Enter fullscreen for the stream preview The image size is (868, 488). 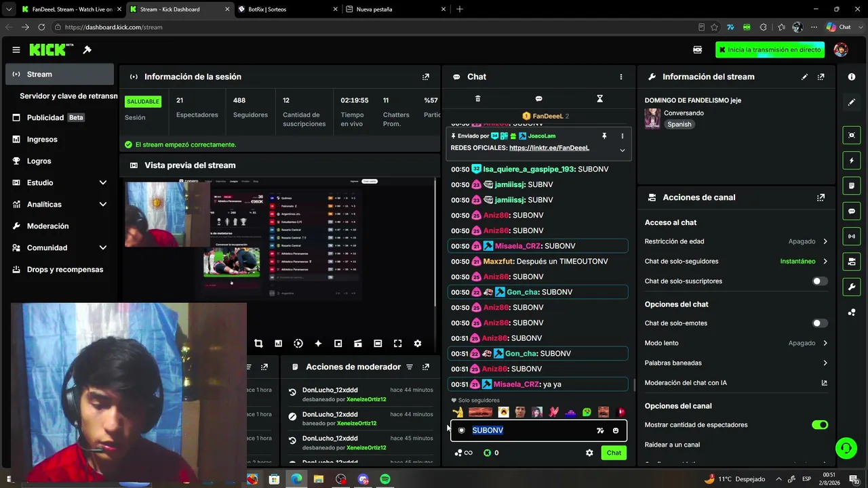(x=398, y=344)
